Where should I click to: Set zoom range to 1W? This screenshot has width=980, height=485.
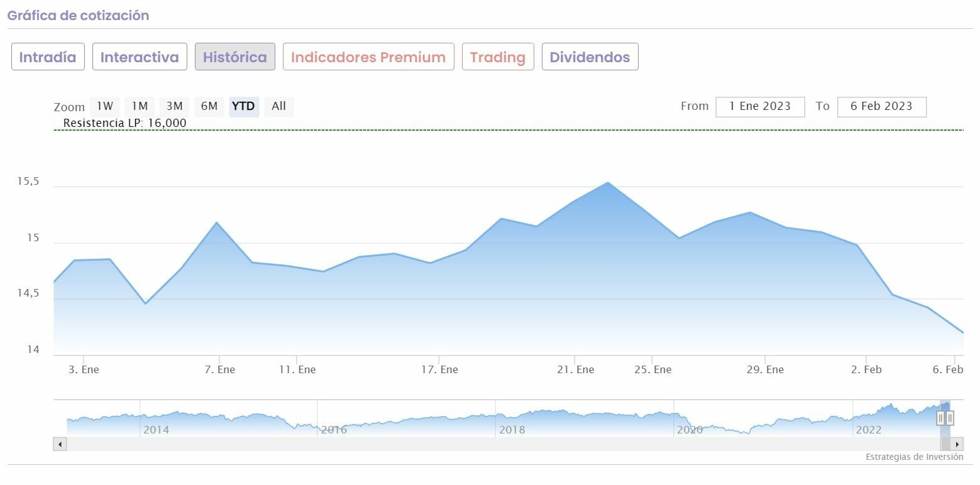click(105, 106)
